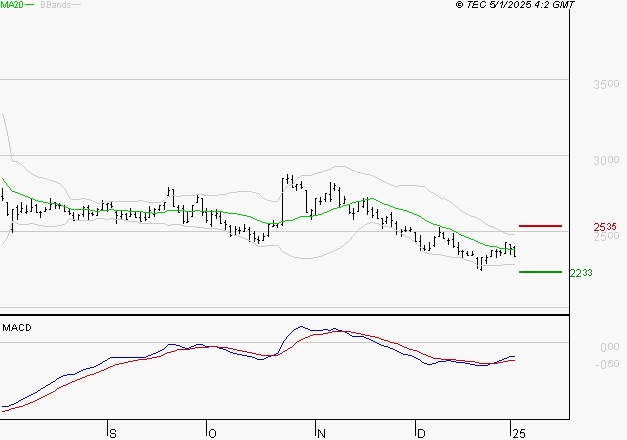Click the TEC copyright timestamp text
Viewport: 627px width, 440px height.
click(515, 5)
